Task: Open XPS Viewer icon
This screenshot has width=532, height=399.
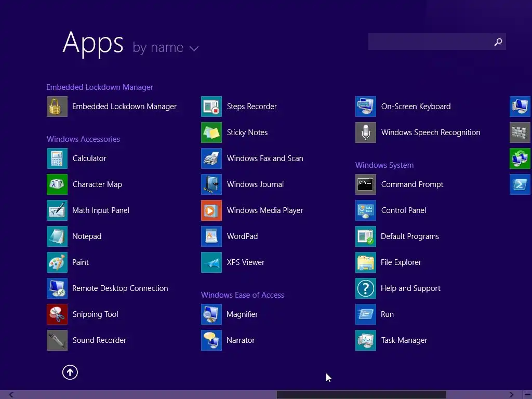Action: (211, 262)
